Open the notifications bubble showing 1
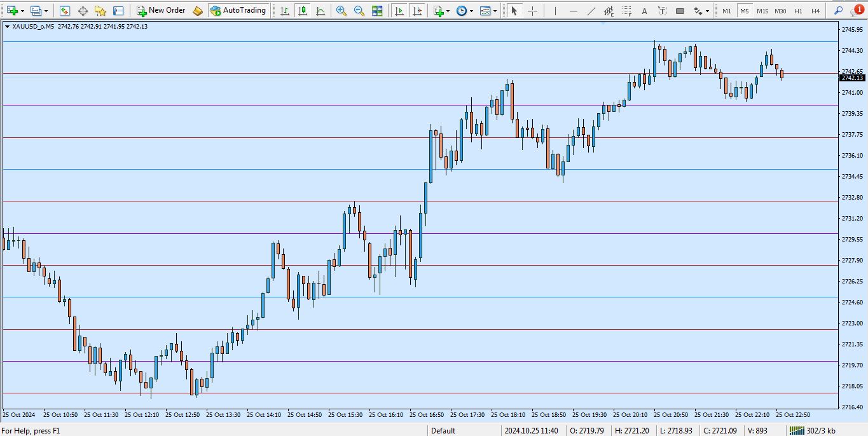The image size is (868, 436). click(x=857, y=11)
